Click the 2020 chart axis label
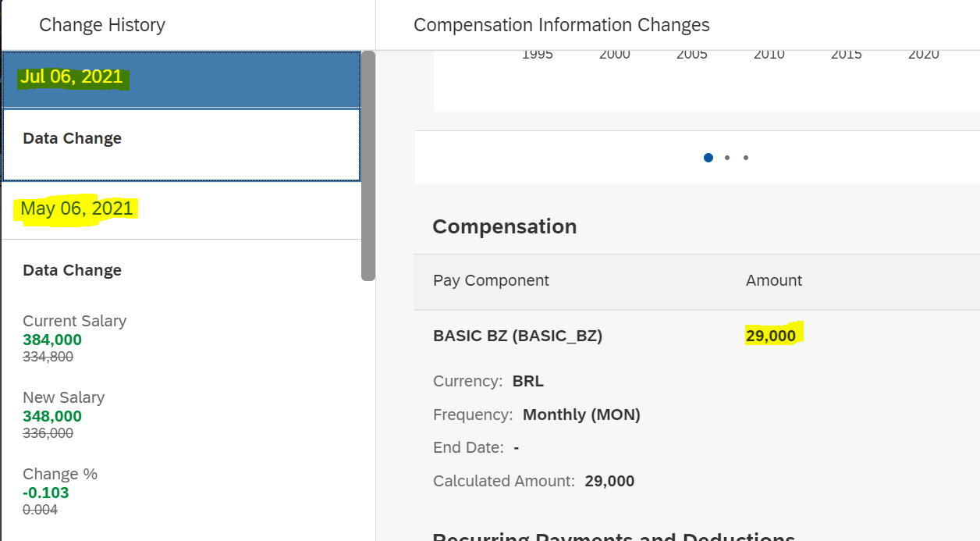The height and width of the screenshot is (541, 980). [x=924, y=54]
